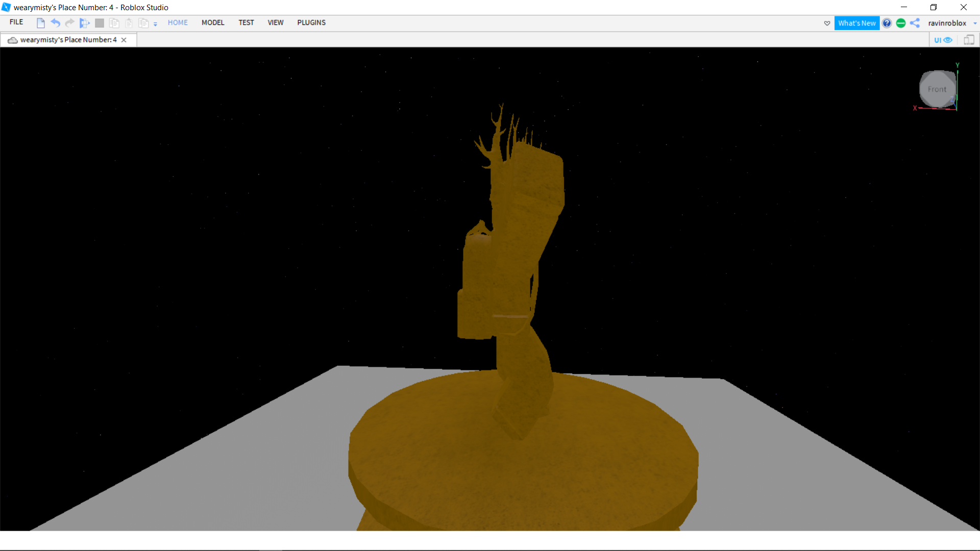Viewport: 980px width, 551px height.
Task: Toggle UI visibility with the UI eye toggle
Action: pos(943,39)
